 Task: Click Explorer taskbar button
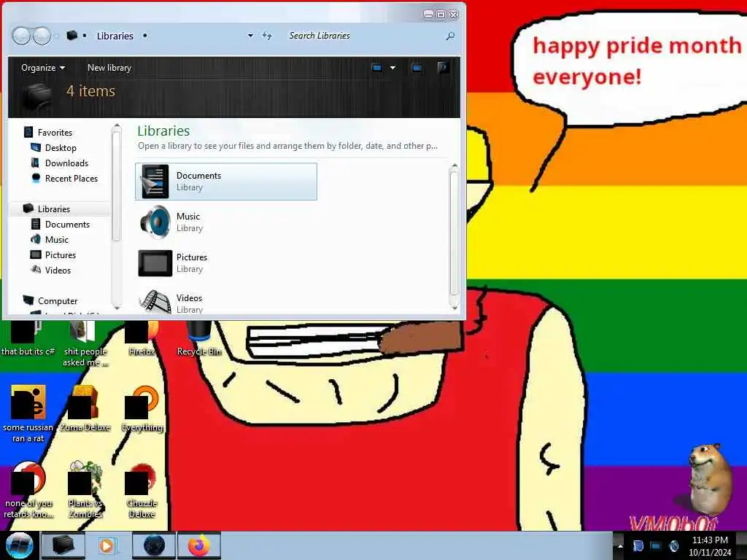click(x=63, y=545)
